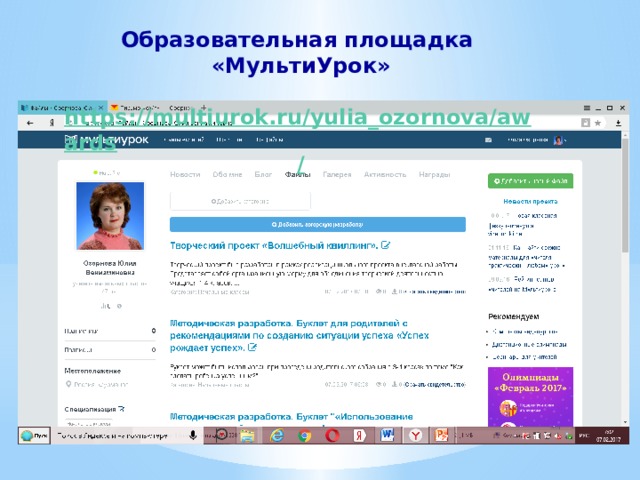
Task: Edit the 'Успех рождает успех' entry via pencil icon
Action: click(253, 348)
